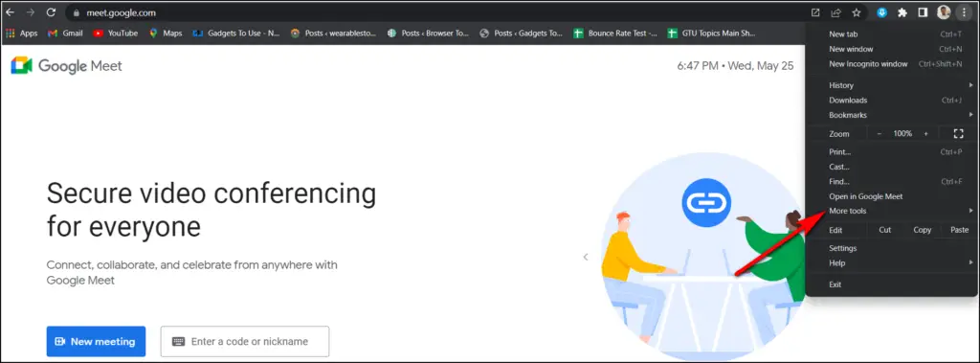This screenshot has width=980, height=363.
Task: Open Posts Browser To bookmark
Action: click(428, 34)
